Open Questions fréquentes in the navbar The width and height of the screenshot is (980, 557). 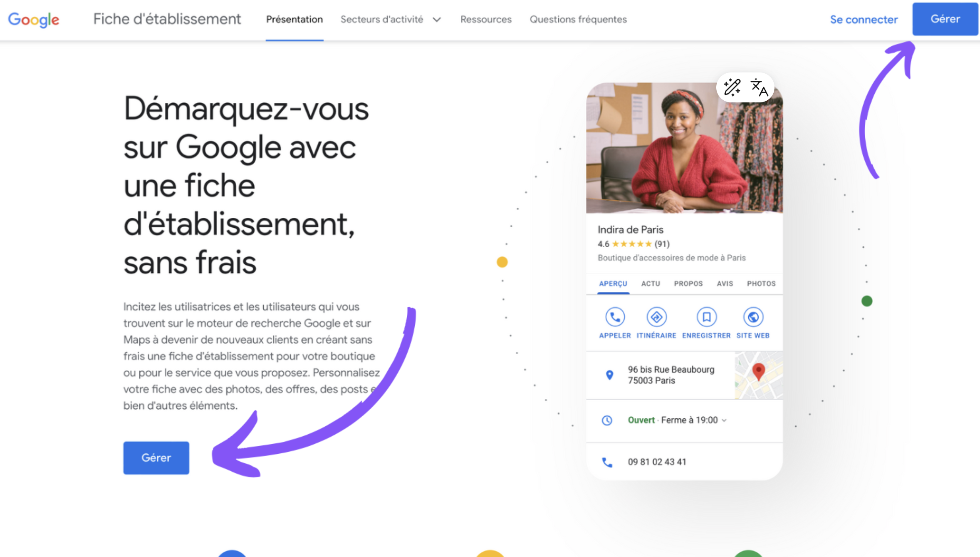[x=578, y=20]
